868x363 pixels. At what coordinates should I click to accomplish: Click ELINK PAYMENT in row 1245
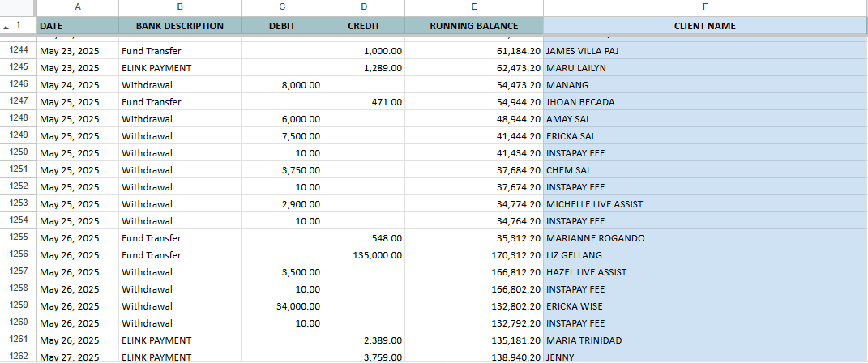click(x=180, y=68)
